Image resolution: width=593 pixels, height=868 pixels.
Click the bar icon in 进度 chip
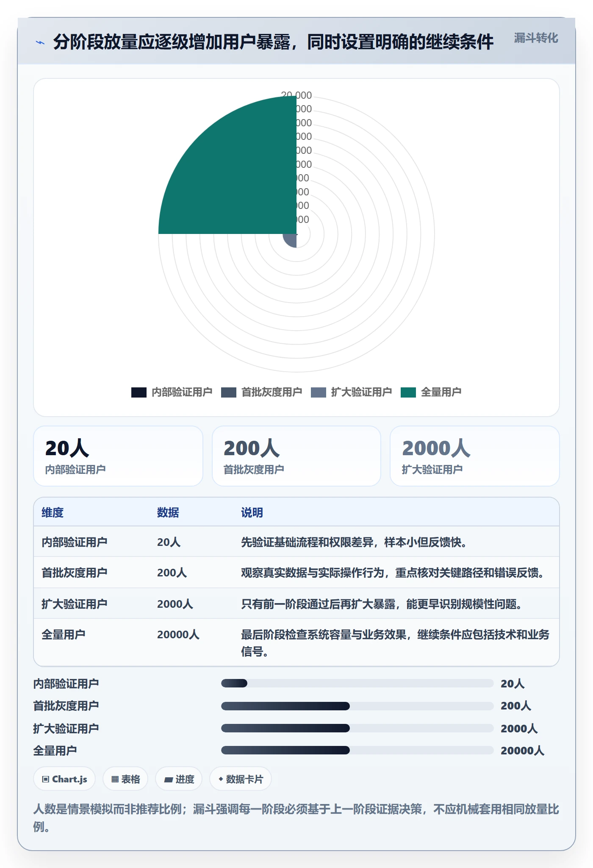coord(168,779)
